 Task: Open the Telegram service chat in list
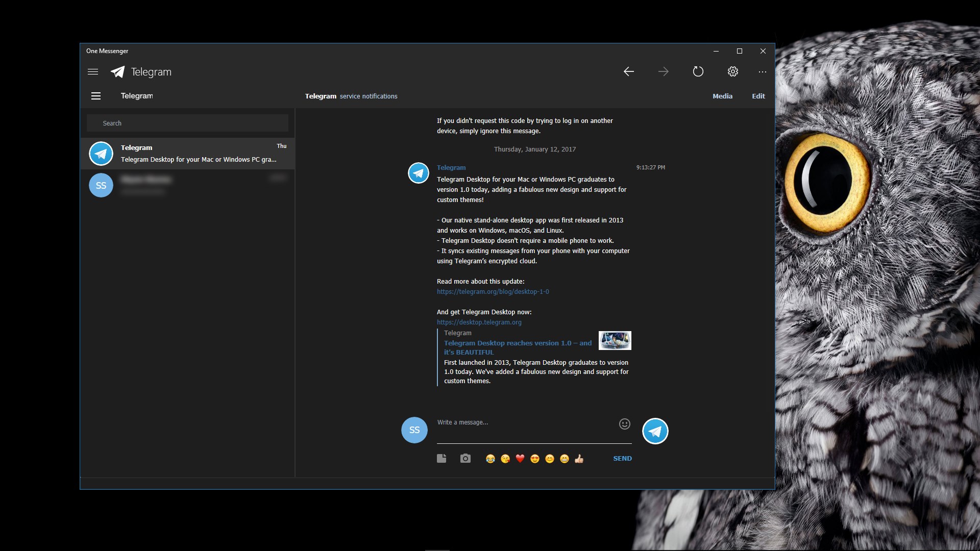(x=187, y=154)
